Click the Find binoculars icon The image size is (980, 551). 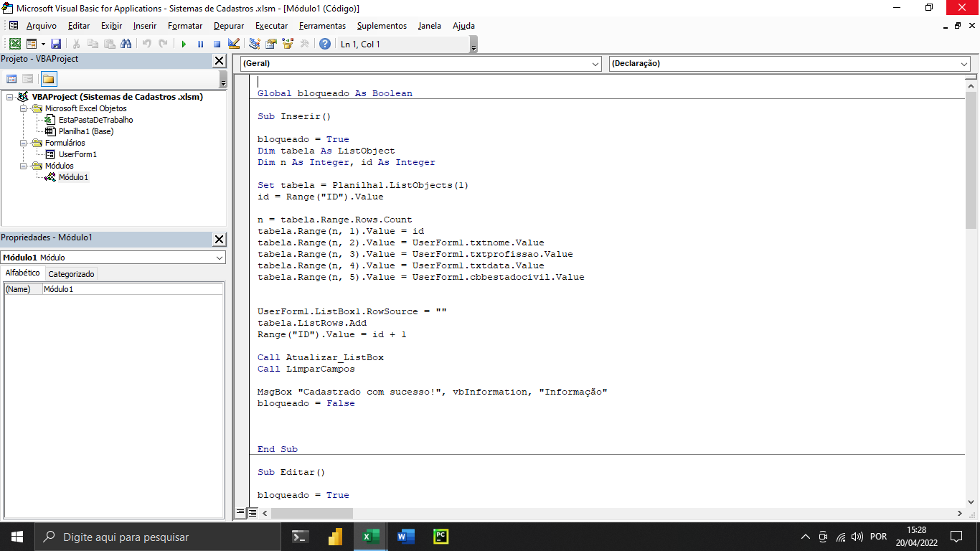[127, 43]
